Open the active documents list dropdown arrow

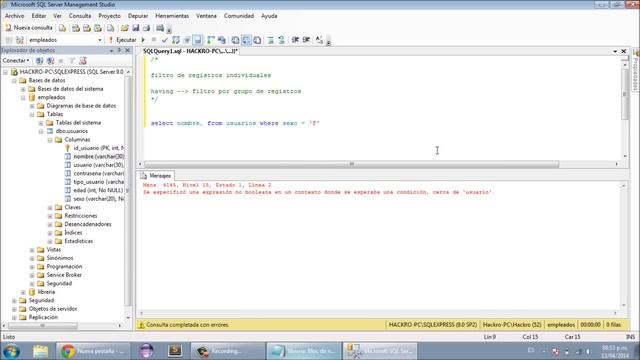coord(615,51)
